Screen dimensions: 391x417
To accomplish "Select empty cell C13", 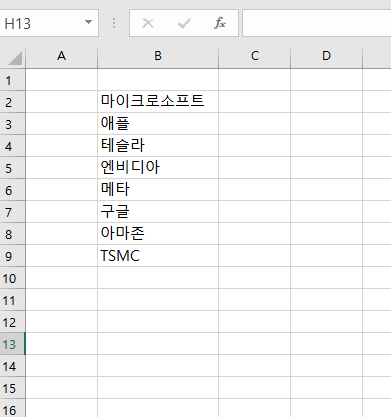I will (255, 343).
